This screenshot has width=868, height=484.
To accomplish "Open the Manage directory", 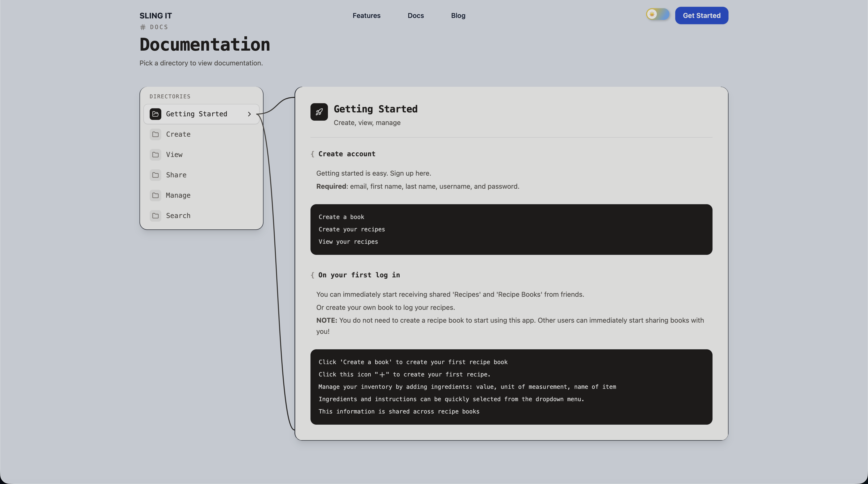I will coord(201,195).
